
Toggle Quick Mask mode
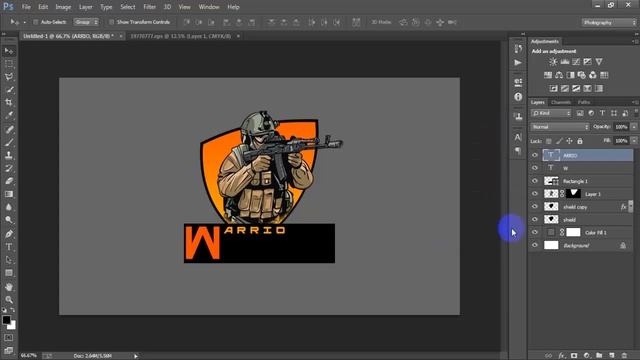coord(9,338)
